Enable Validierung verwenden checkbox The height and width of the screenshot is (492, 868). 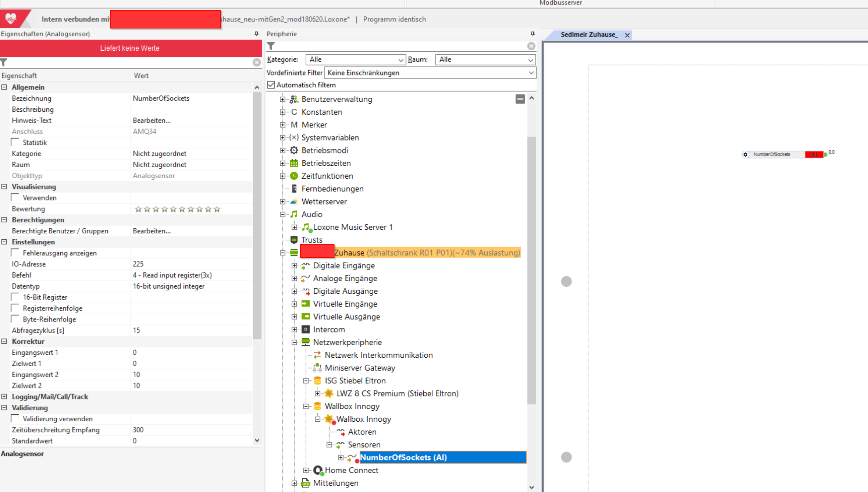coord(16,419)
